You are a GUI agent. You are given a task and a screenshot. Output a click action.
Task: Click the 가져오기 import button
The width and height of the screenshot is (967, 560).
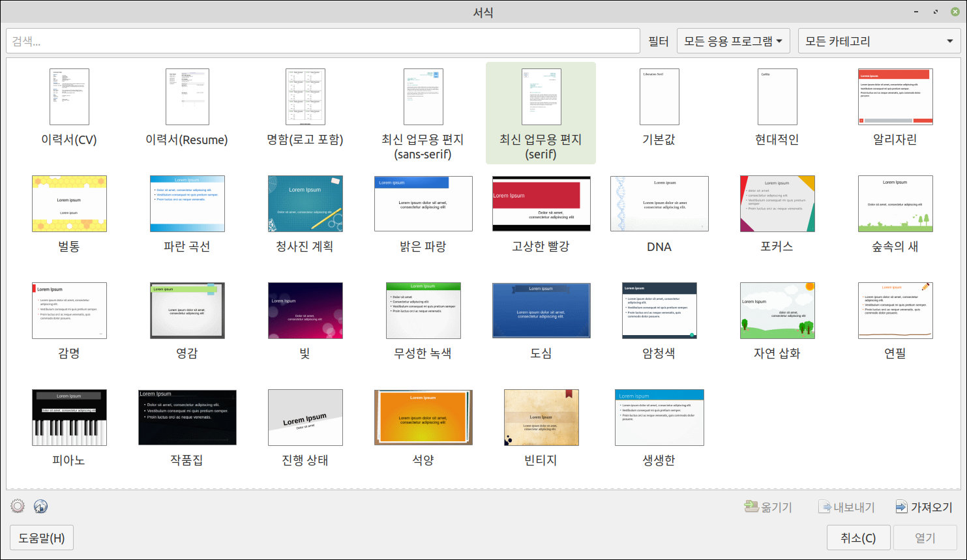coord(924,507)
